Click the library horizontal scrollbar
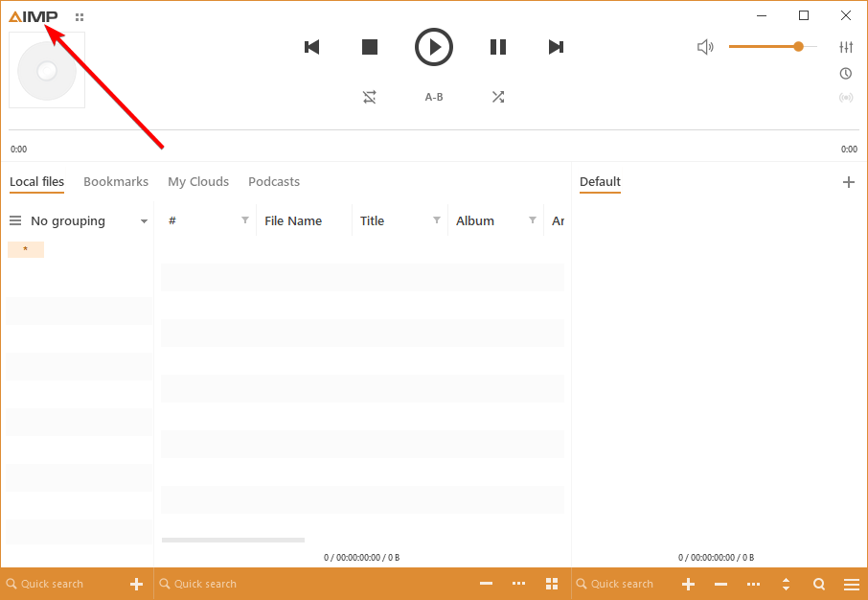This screenshot has width=868, height=600. 233,540
